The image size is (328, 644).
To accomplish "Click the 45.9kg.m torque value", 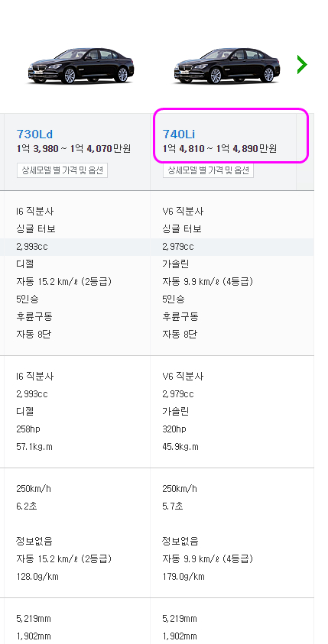I will pyautogui.click(x=180, y=447).
